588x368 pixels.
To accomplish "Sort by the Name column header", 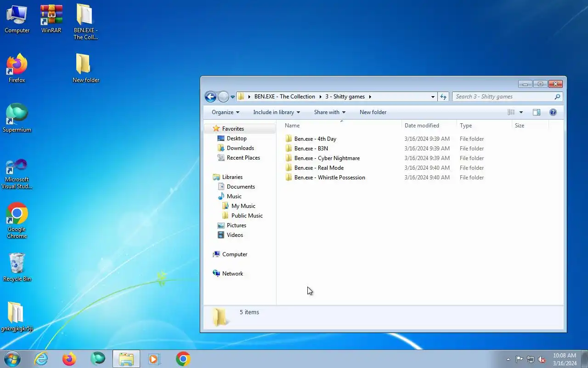I will tap(341, 126).
